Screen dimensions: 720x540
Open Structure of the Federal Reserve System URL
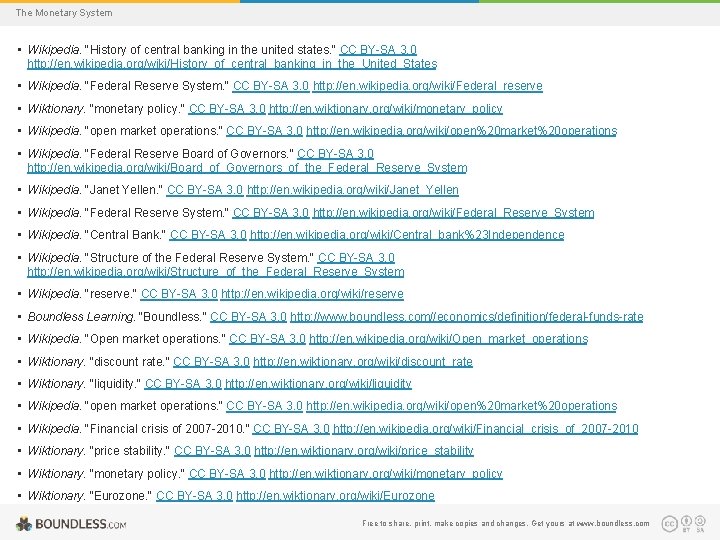click(216, 271)
